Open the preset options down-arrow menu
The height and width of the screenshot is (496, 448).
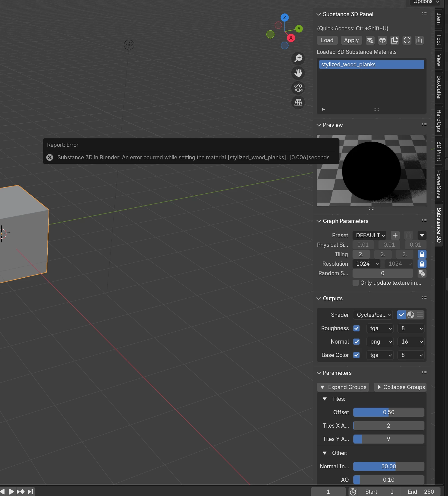click(x=422, y=235)
